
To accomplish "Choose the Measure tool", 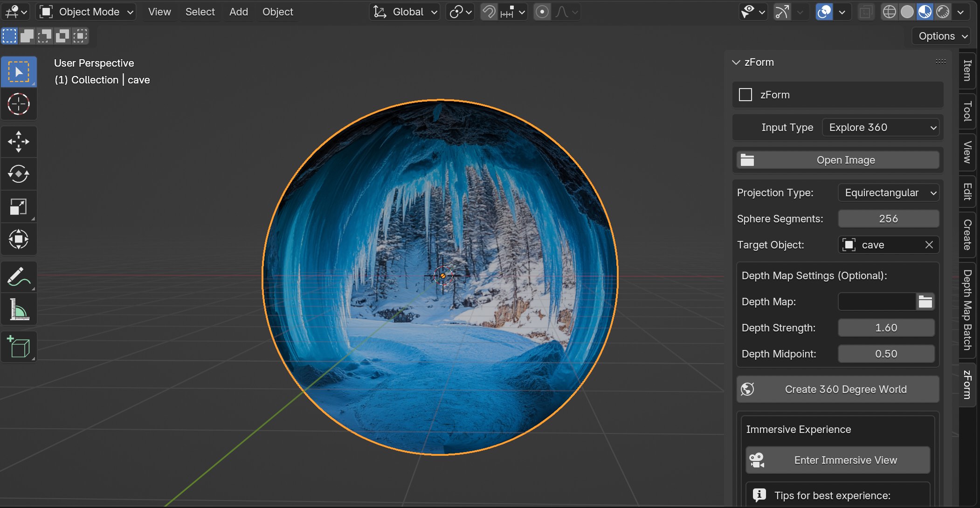I will pos(19,309).
